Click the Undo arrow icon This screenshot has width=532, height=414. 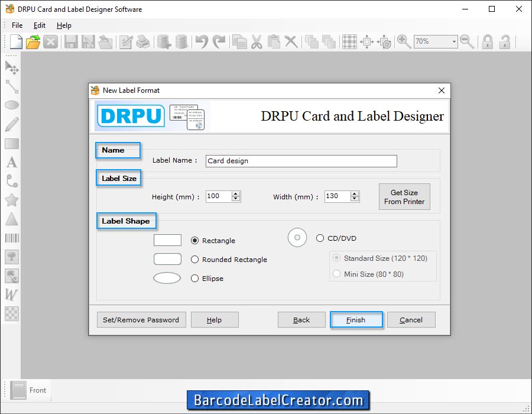202,42
